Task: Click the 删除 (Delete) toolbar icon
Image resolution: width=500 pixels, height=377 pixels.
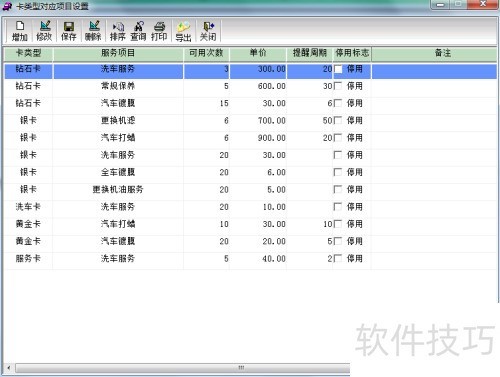Action: pyautogui.click(x=93, y=31)
